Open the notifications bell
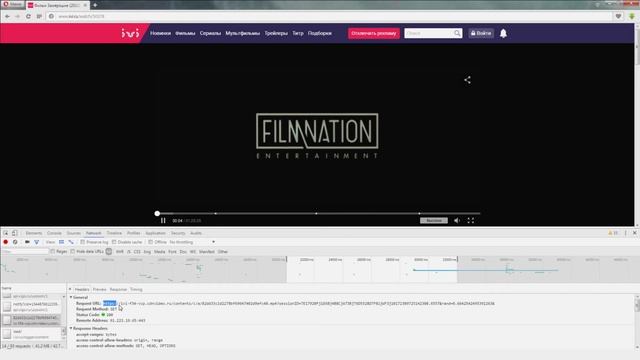Screen dimensions: 640x360 pos(503,33)
